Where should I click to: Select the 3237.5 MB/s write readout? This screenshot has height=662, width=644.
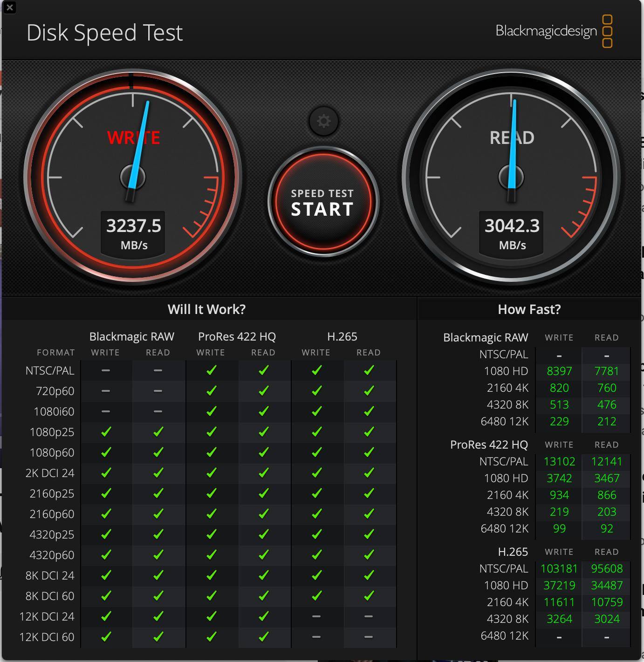tap(133, 232)
